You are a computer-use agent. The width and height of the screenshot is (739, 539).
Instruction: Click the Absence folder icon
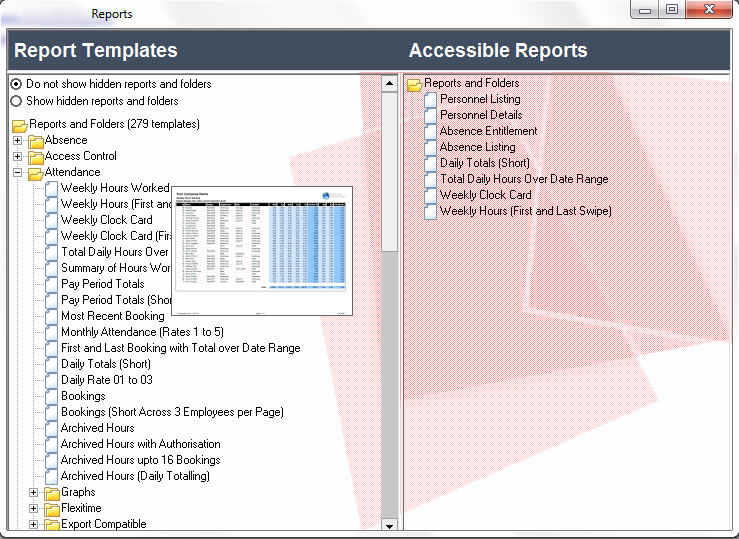(x=36, y=141)
